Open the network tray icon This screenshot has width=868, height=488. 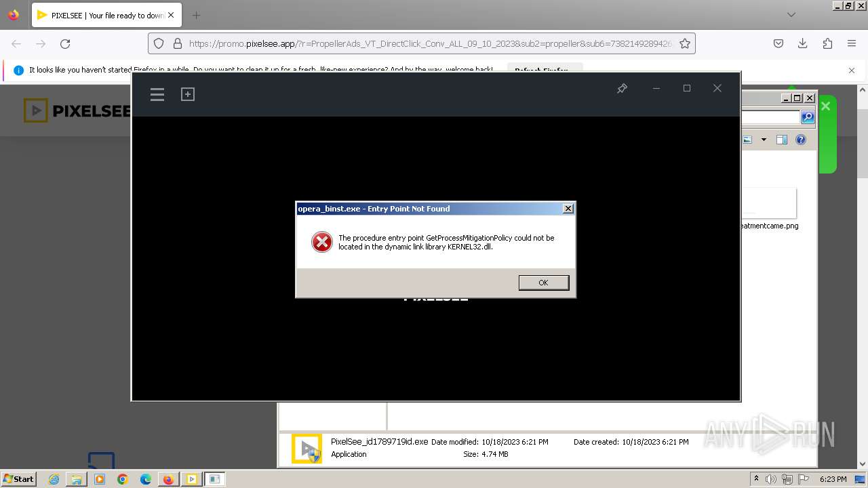[x=787, y=479]
